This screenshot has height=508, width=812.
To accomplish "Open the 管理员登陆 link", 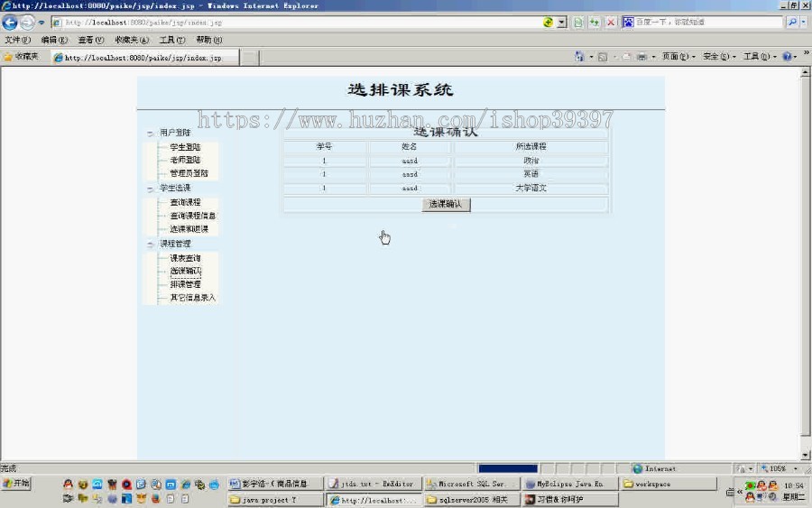I will [x=189, y=173].
